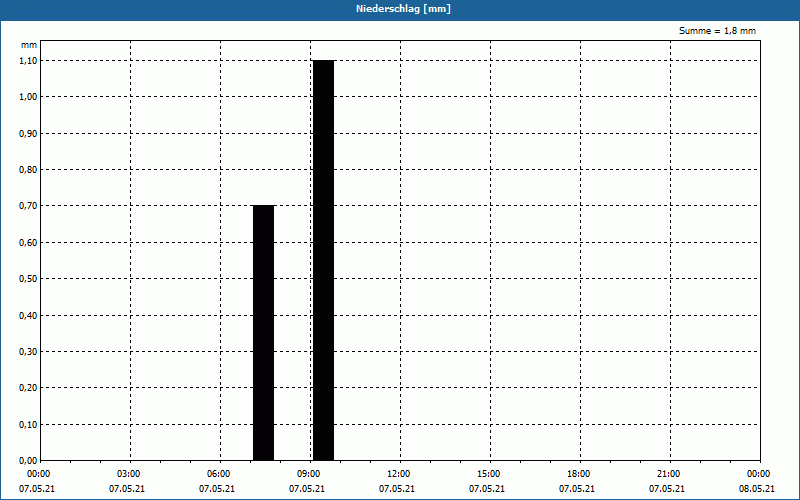The height and width of the screenshot is (500, 800).
Task: Click the 0,60 y-axis value
Action: point(28,243)
